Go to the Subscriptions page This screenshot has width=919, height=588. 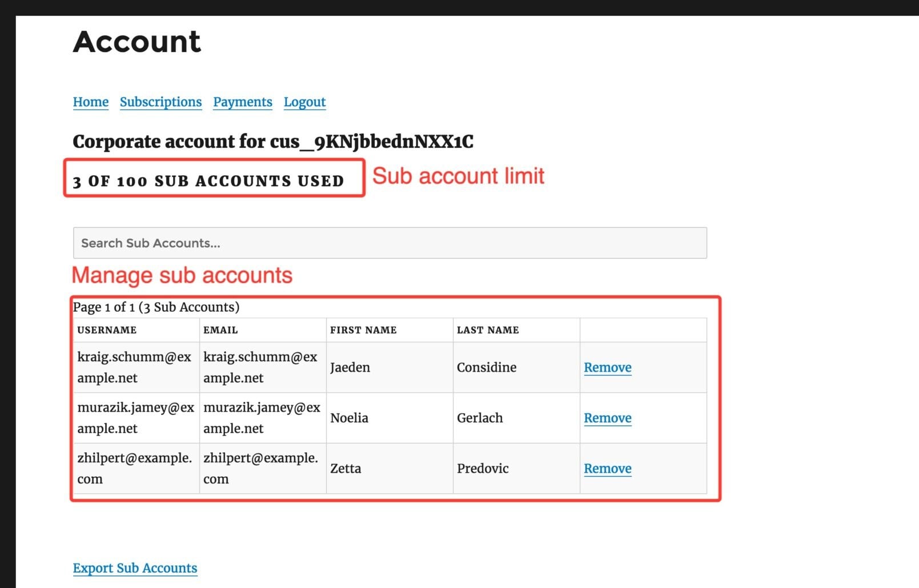pyautogui.click(x=160, y=102)
